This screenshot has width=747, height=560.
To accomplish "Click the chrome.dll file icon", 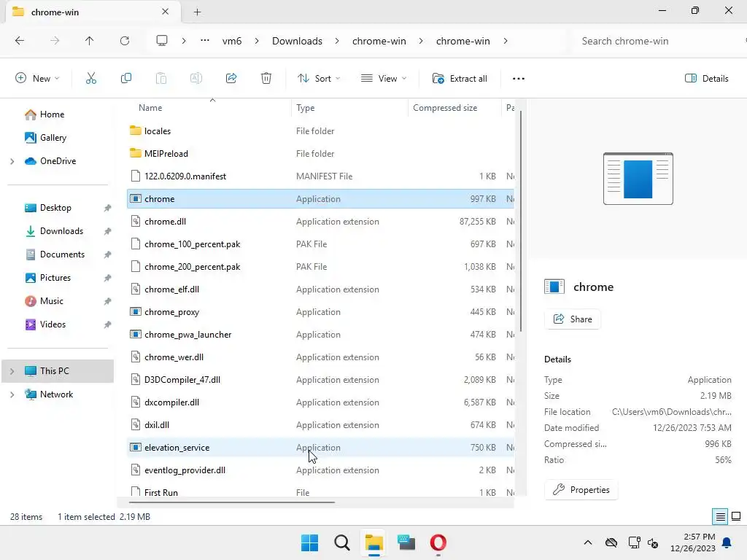I will pos(136,222).
